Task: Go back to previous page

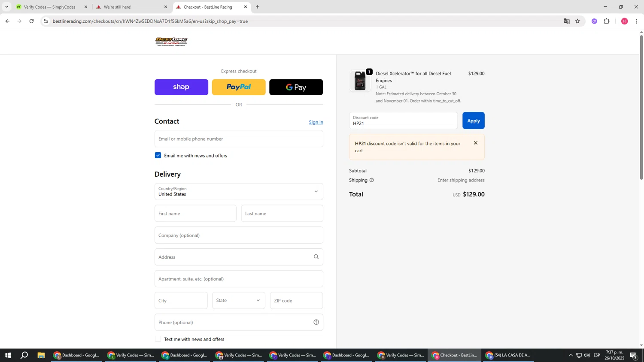Action: coord(7,21)
